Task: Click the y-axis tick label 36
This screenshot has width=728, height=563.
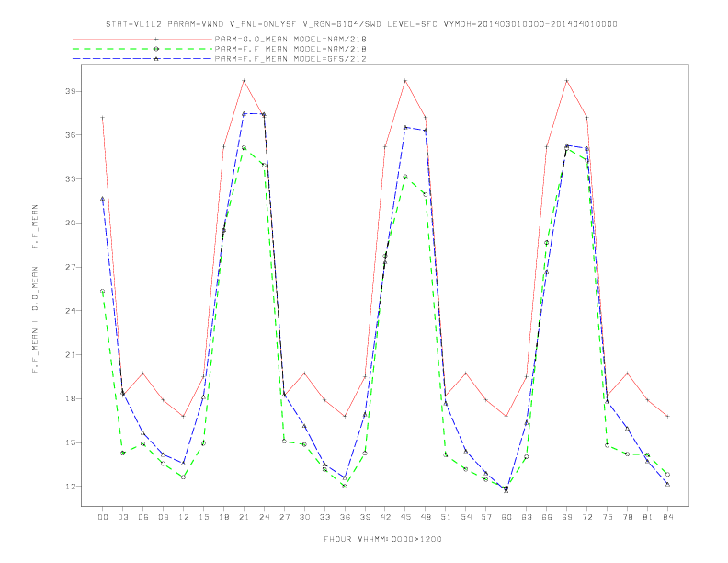Action: [x=70, y=135]
